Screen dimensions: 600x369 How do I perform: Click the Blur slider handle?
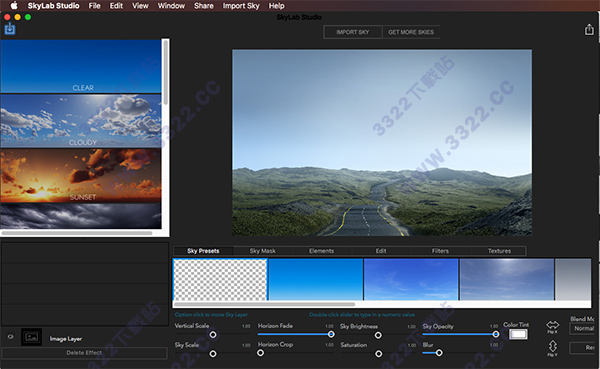[x=439, y=353]
